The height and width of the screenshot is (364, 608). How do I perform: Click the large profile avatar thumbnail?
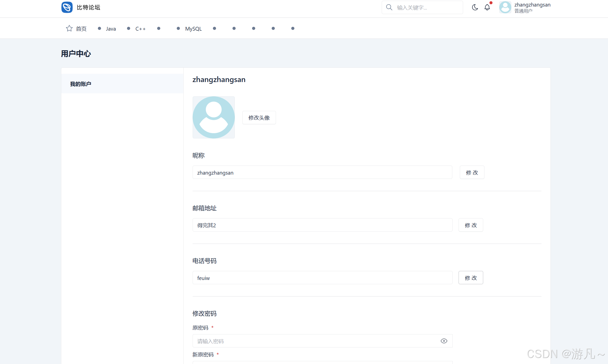tap(213, 117)
